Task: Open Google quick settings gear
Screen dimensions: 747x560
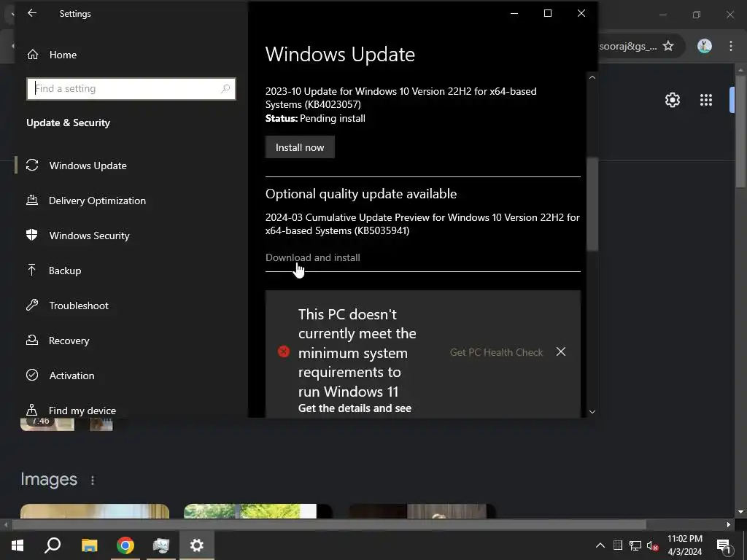Action: [x=672, y=100]
